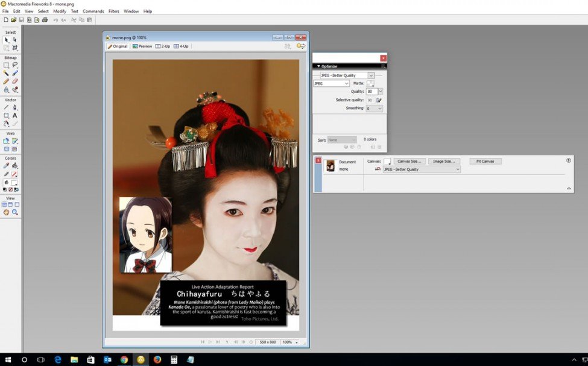Viewport: 588px width, 366px height.
Task: Select the vector Pen tool
Action: pos(15,107)
